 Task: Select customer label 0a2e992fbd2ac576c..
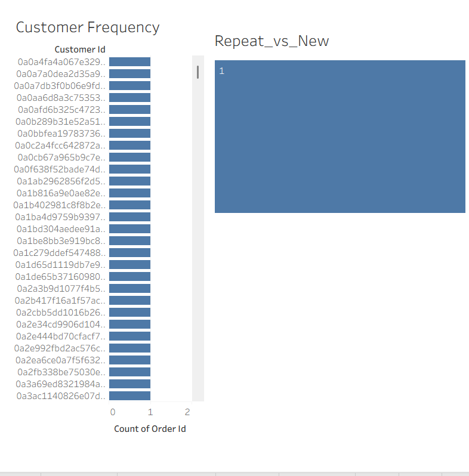pos(60,348)
